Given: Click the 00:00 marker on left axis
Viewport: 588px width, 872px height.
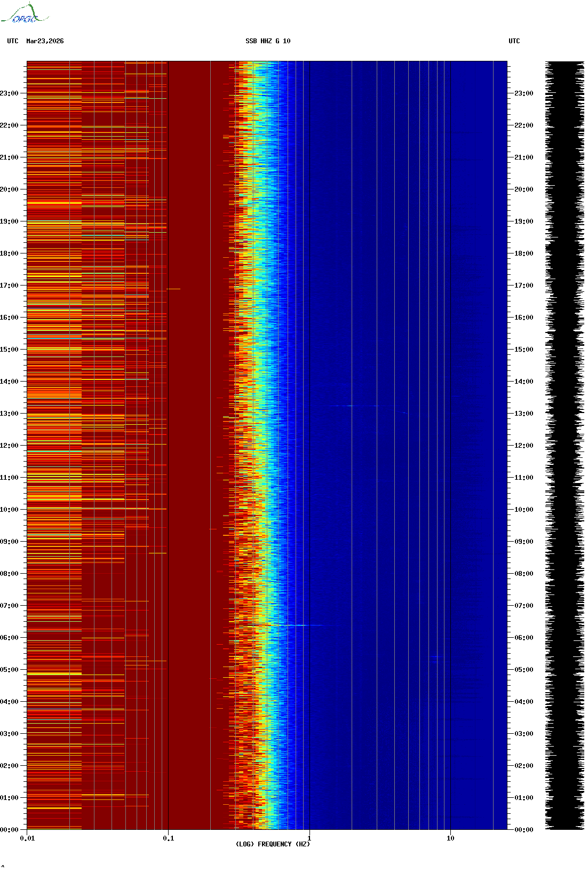Looking at the screenshot, I should [9, 830].
